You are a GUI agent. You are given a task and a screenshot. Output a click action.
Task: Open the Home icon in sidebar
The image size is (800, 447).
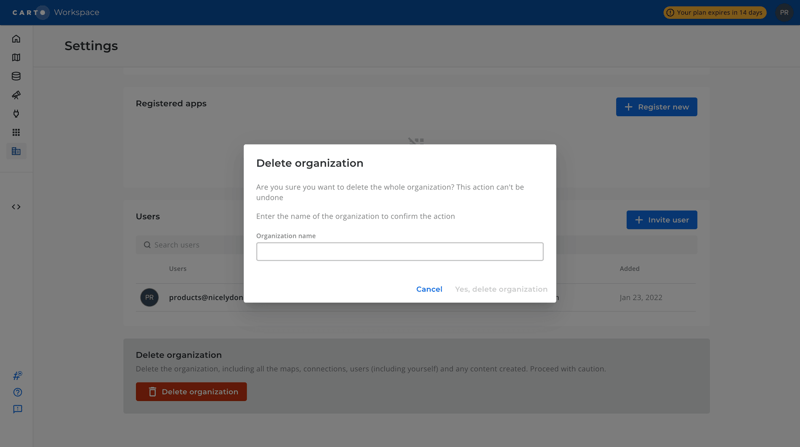point(16,39)
